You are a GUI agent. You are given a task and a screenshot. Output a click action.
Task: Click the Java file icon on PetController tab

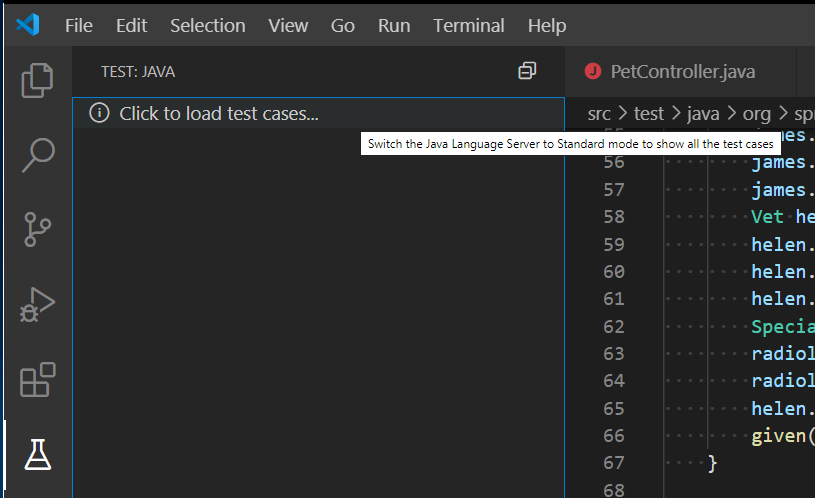pos(593,71)
